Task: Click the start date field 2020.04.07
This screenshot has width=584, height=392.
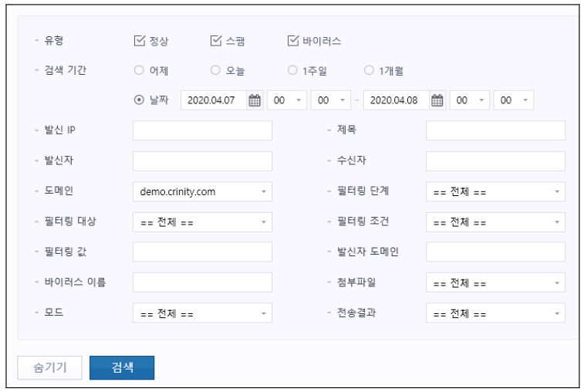Action: pyautogui.click(x=214, y=100)
